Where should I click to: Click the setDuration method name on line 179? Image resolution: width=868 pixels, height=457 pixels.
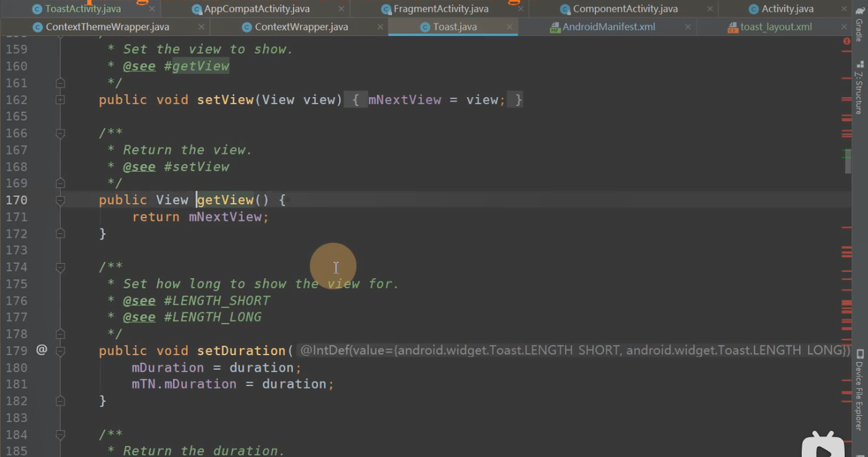[x=241, y=351]
